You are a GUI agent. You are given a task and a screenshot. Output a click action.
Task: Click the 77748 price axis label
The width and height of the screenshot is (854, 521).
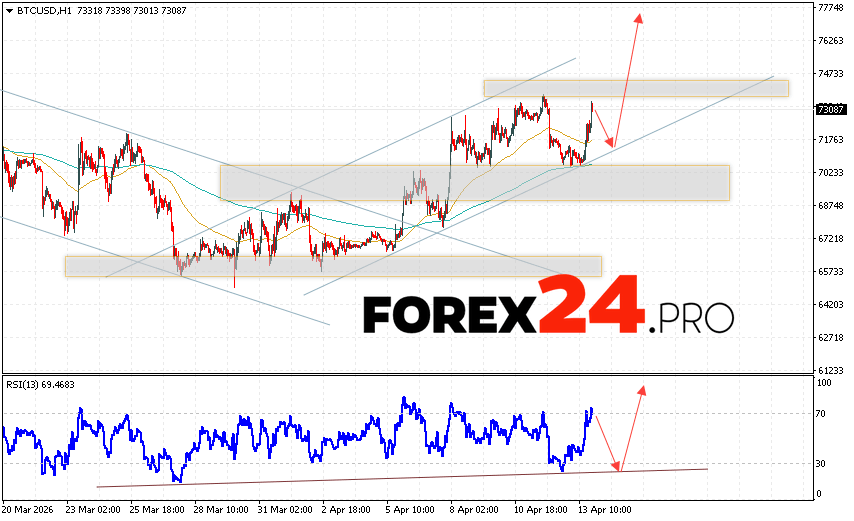click(x=831, y=7)
